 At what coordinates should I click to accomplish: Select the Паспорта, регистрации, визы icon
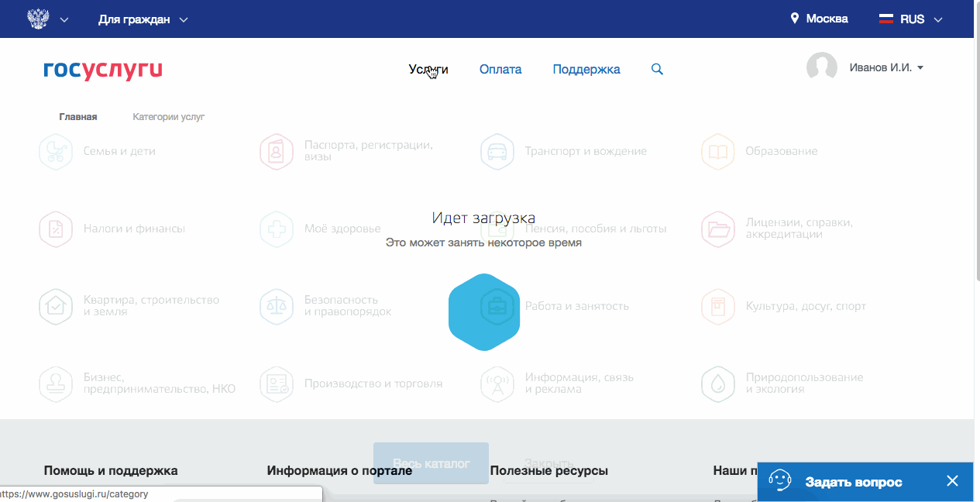[x=277, y=152]
